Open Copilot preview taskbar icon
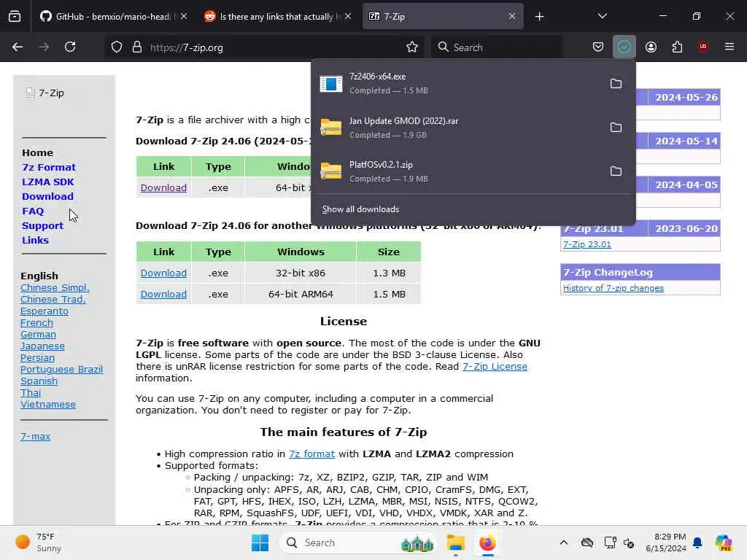 click(x=724, y=542)
